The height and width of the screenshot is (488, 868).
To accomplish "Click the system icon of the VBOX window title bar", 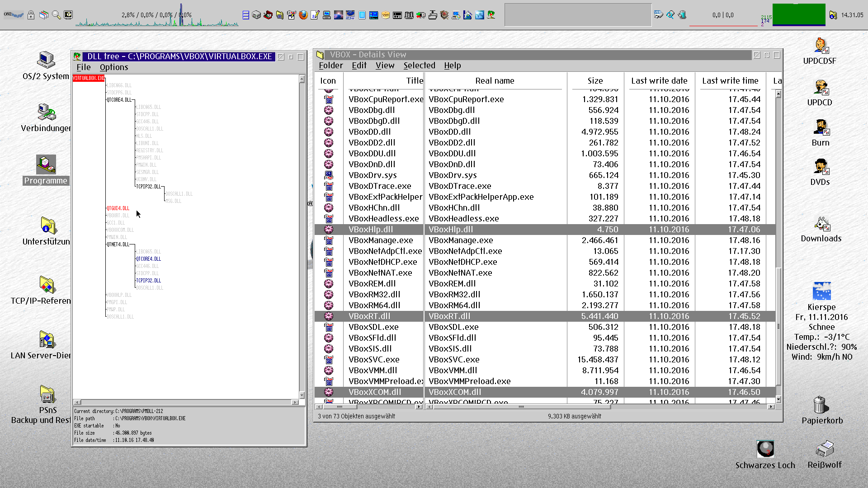I will pos(320,55).
